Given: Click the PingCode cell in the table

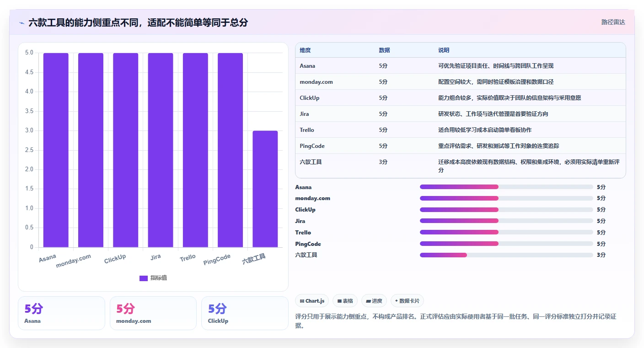Looking at the screenshot, I should 311,146.
